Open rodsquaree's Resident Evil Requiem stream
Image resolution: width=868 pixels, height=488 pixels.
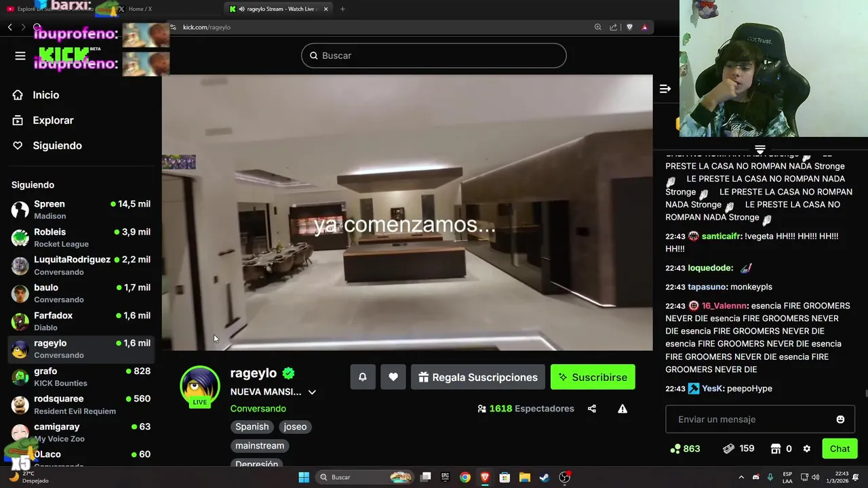click(x=81, y=404)
